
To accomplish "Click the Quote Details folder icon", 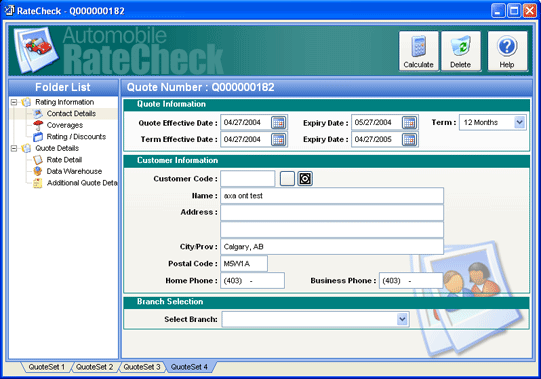I will [27, 148].
